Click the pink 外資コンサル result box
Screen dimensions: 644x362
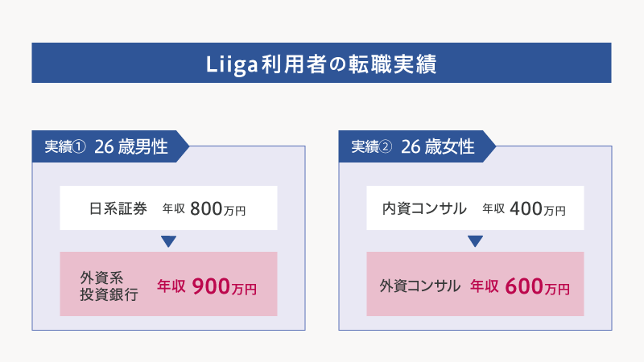point(475,284)
